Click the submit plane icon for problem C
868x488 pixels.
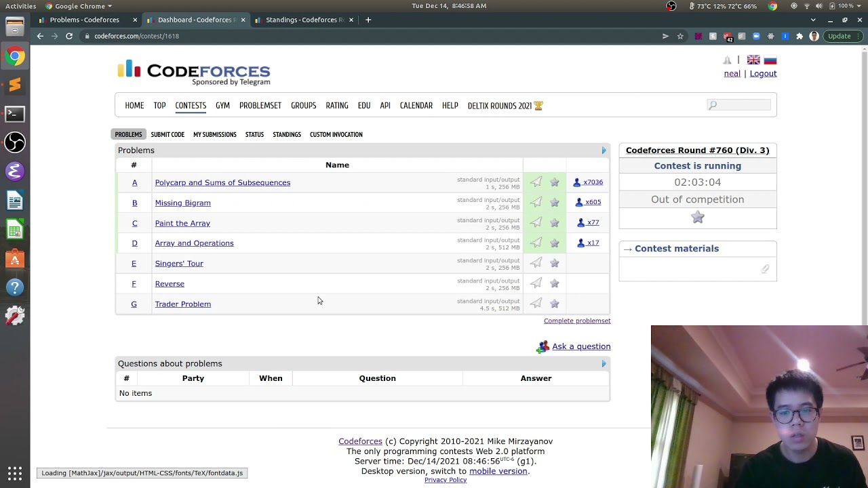coord(536,222)
